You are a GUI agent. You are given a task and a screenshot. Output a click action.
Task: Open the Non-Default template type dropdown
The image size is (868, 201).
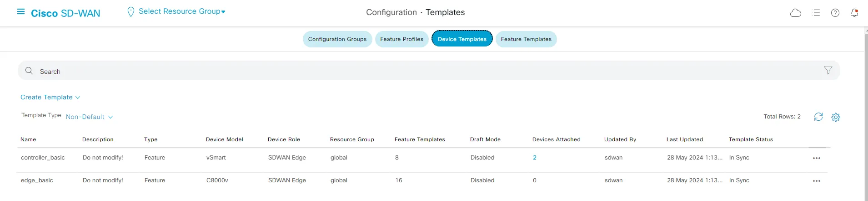click(89, 117)
